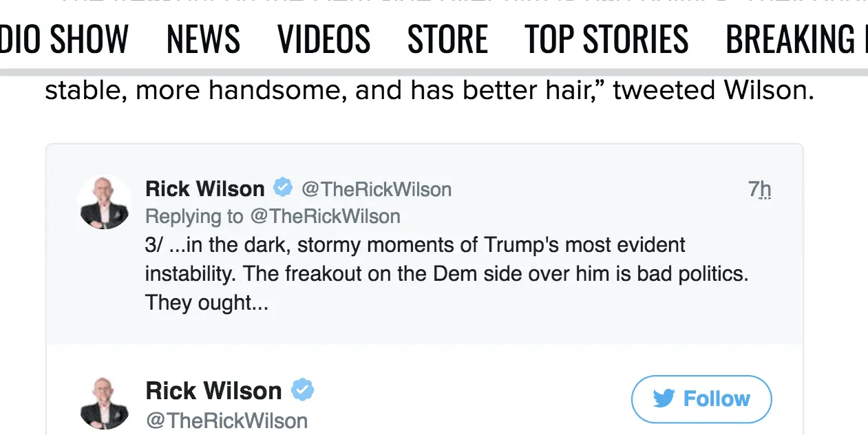Open the NEWS menu item
Viewport: 868px width, 435px height.
click(203, 39)
